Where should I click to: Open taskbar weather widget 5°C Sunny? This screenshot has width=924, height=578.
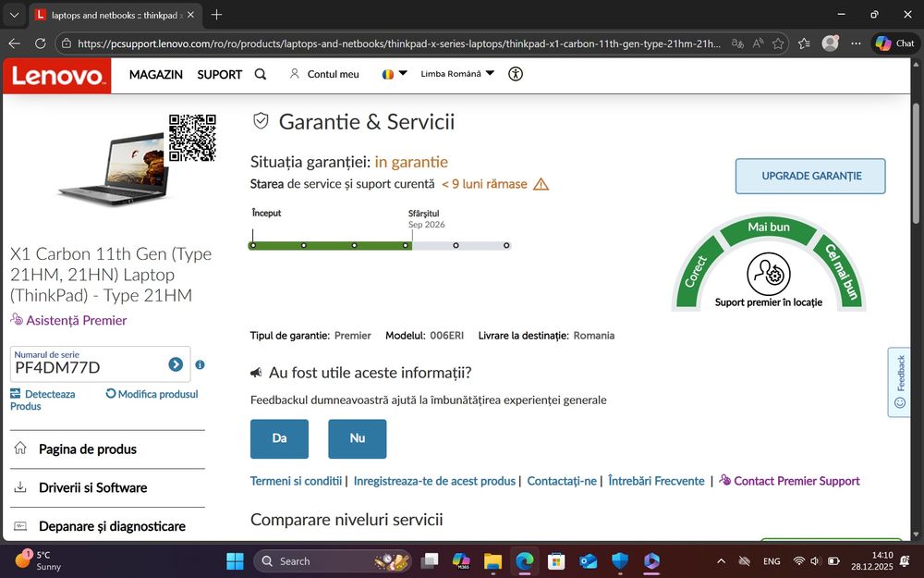click(38, 561)
